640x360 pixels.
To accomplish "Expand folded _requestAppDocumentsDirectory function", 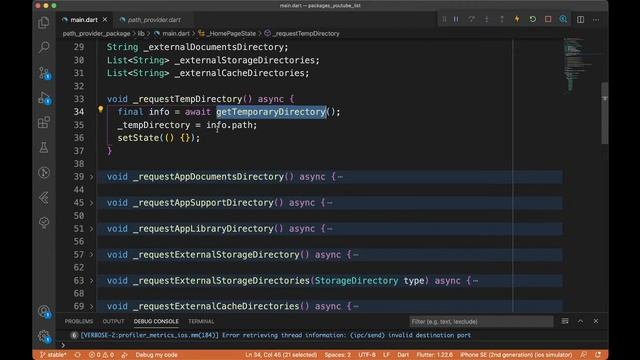I will coord(91,177).
